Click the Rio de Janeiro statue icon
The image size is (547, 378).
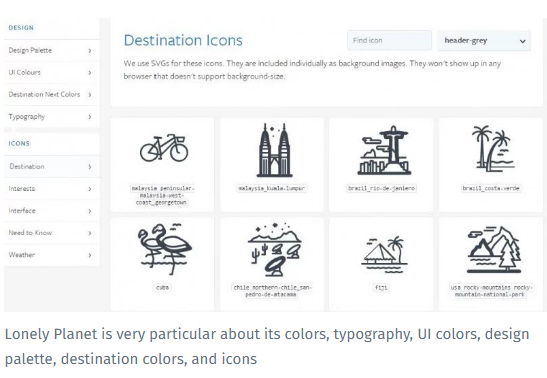click(384, 150)
